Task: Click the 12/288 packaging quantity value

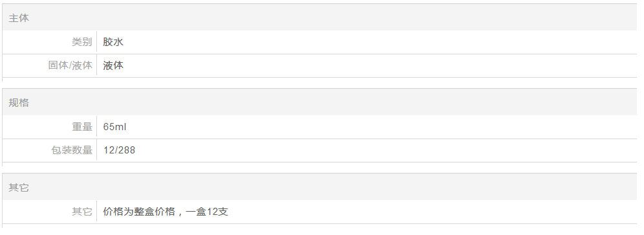Action: coord(119,150)
